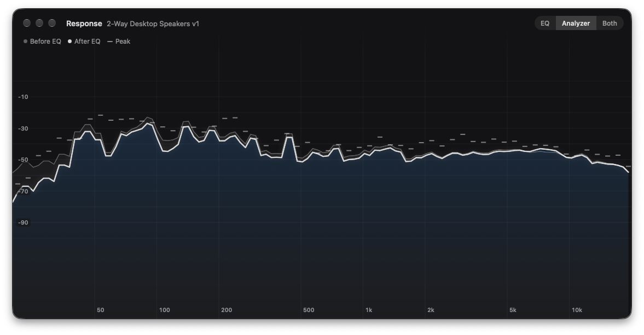Switch to the EQ view tab

pyautogui.click(x=545, y=23)
